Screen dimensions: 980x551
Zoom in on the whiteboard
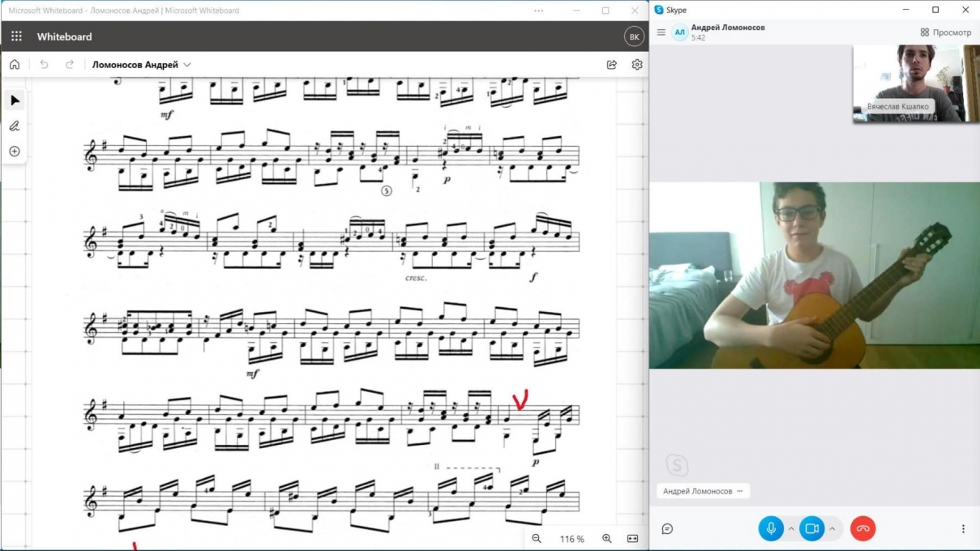click(606, 539)
